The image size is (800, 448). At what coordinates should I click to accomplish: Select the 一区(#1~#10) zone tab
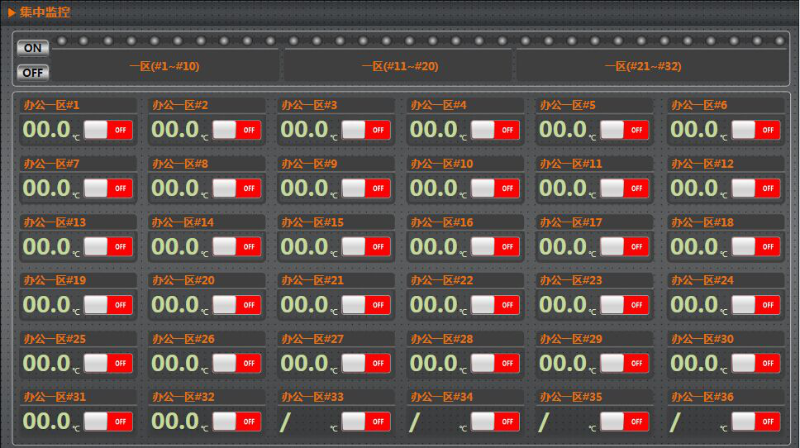pyautogui.click(x=165, y=66)
